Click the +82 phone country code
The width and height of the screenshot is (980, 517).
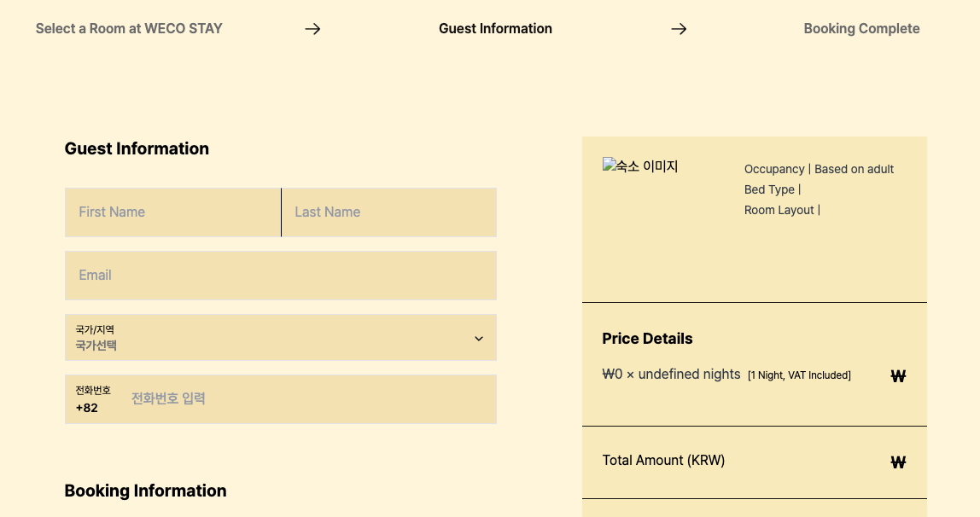pos(87,408)
